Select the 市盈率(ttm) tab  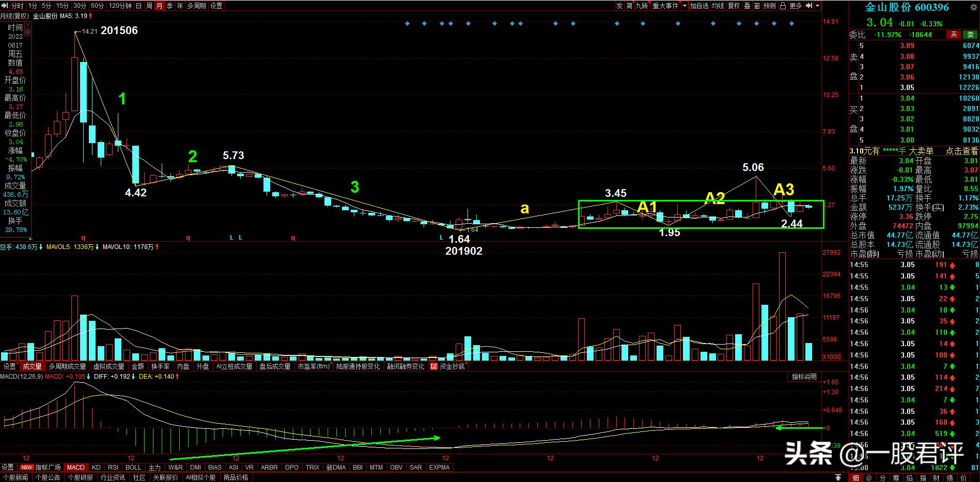point(314,366)
